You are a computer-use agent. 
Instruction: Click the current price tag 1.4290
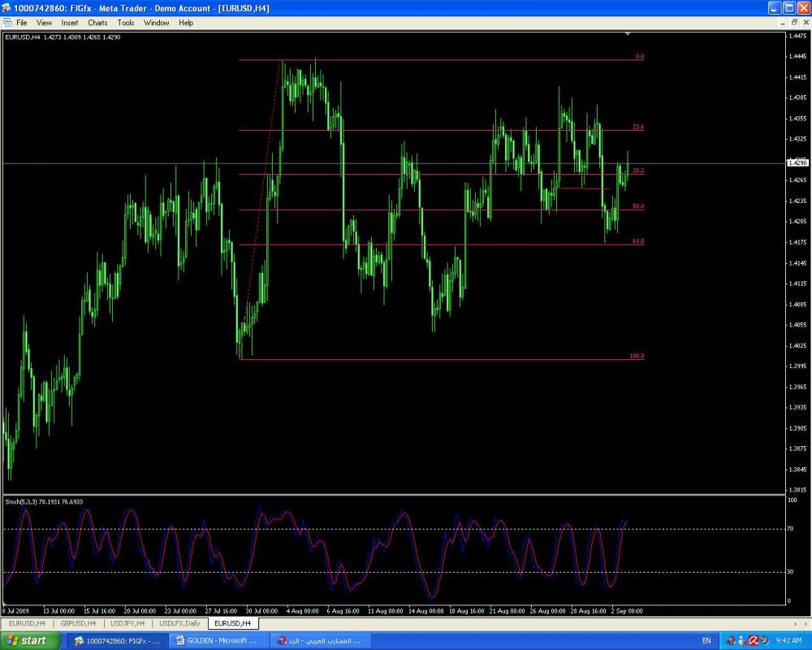coord(797,163)
